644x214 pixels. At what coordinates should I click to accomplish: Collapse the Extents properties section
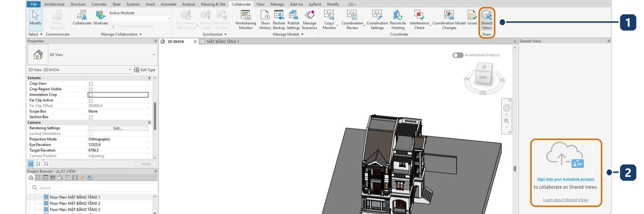point(149,78)
